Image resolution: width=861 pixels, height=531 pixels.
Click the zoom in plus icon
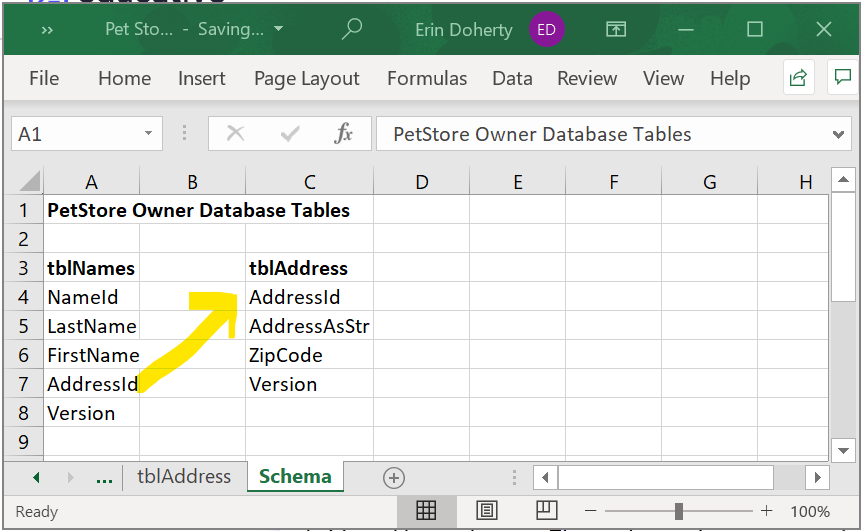[x=767, y=511]
